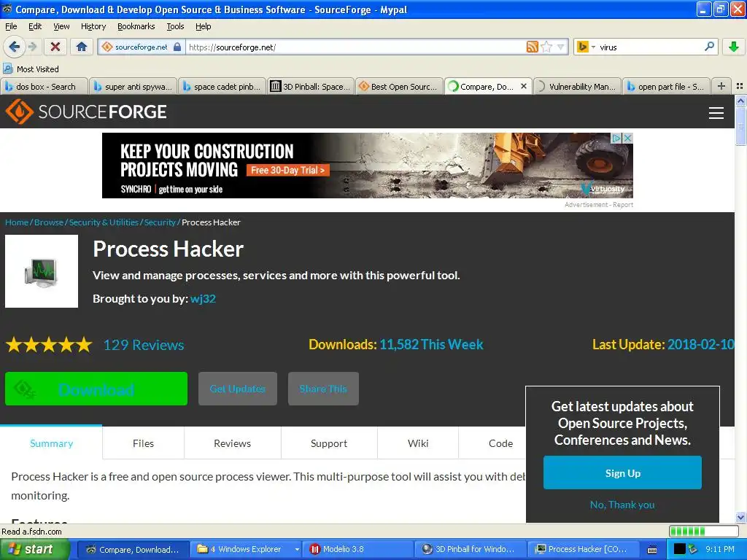The width and height of the screenshot is (747, 560).
Task: Open the Wiki page tab
Action: click(x=418, y=443)
